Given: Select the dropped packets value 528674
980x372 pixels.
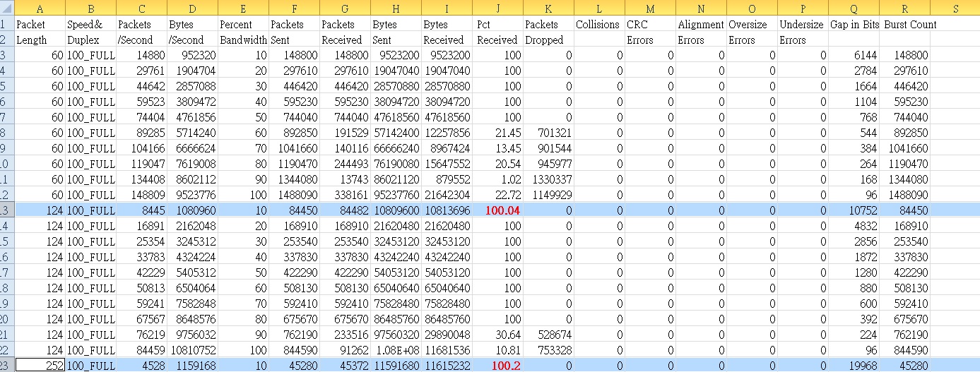Looking at the screenshot, I should (548, 335).
